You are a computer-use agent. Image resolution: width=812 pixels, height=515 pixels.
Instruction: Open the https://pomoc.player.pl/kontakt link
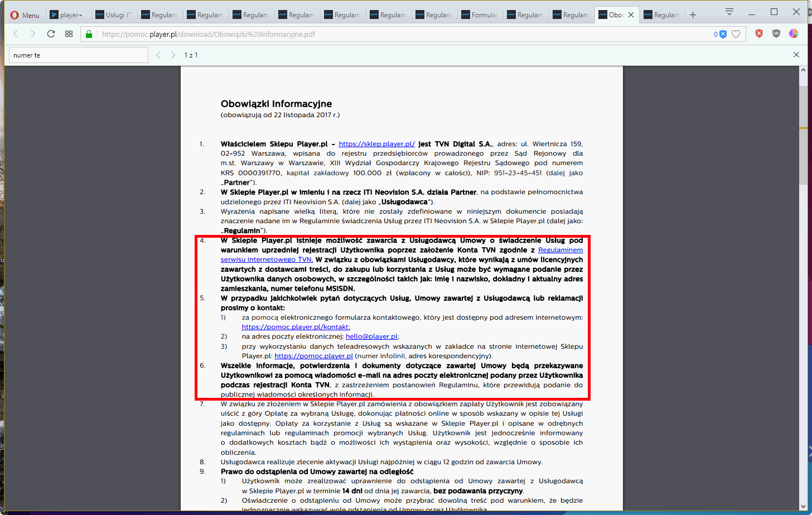296,327
